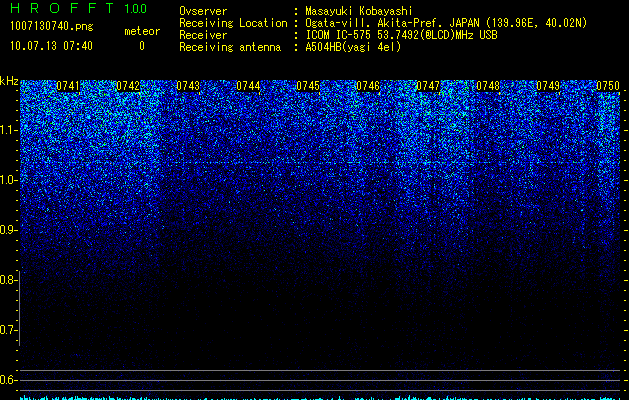Viewport: 629px width, 400px height.
Task: Click the Receiving antenna label
Action: [x=230, y=47]
